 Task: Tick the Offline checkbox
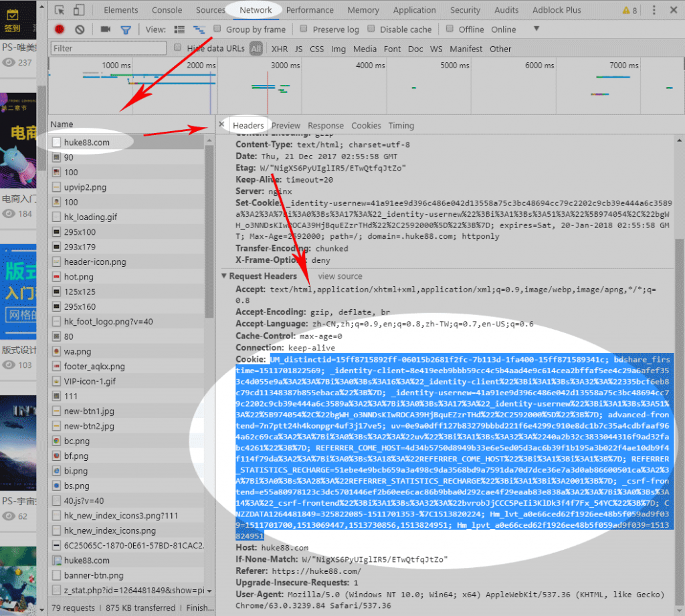[x=450, y=29]
